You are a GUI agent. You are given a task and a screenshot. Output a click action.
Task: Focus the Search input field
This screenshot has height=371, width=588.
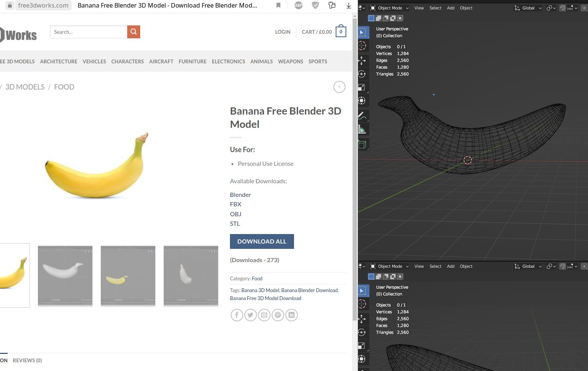point(89,32)
